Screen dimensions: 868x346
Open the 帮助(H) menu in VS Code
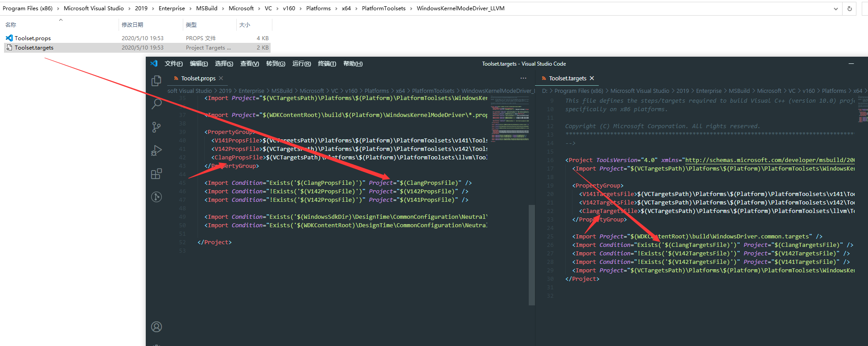point(353,64)
